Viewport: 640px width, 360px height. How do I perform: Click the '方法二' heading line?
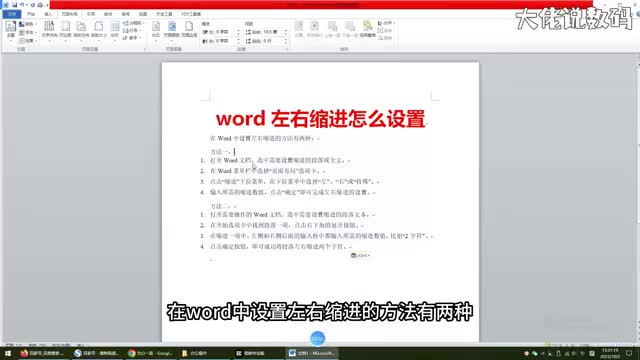coord(220,206)
